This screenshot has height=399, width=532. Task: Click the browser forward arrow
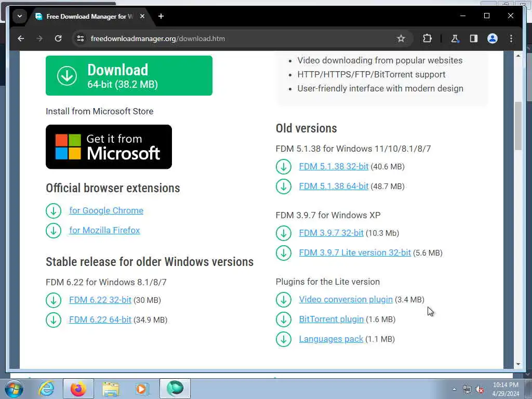(x=39, y=38)
